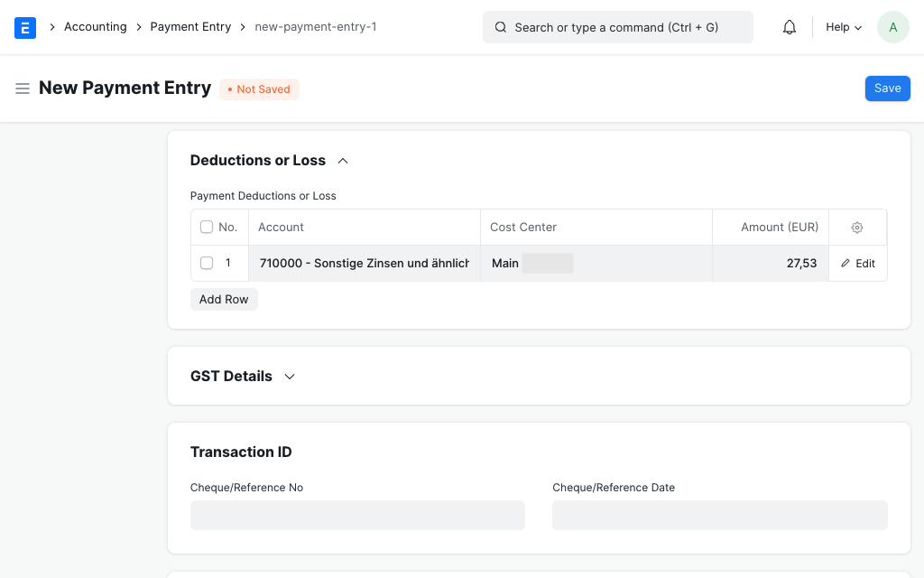The image size is (924, 578).
Task: Click the ERPNext logo icon
Action: 24,27
